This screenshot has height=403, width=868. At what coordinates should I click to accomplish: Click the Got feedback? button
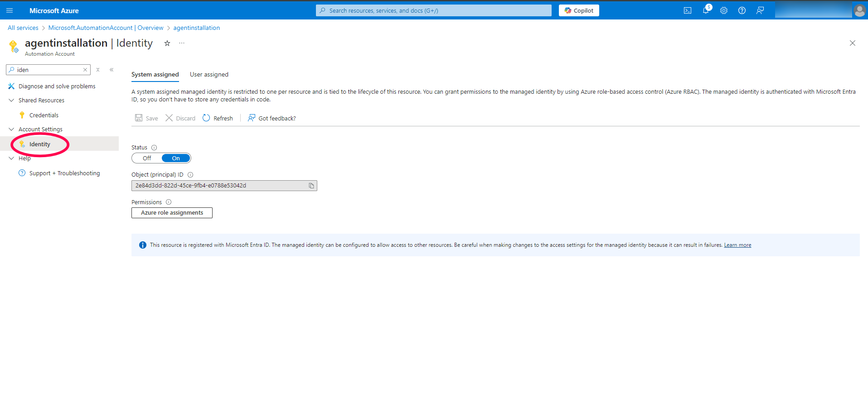click(x=272, y=118)
